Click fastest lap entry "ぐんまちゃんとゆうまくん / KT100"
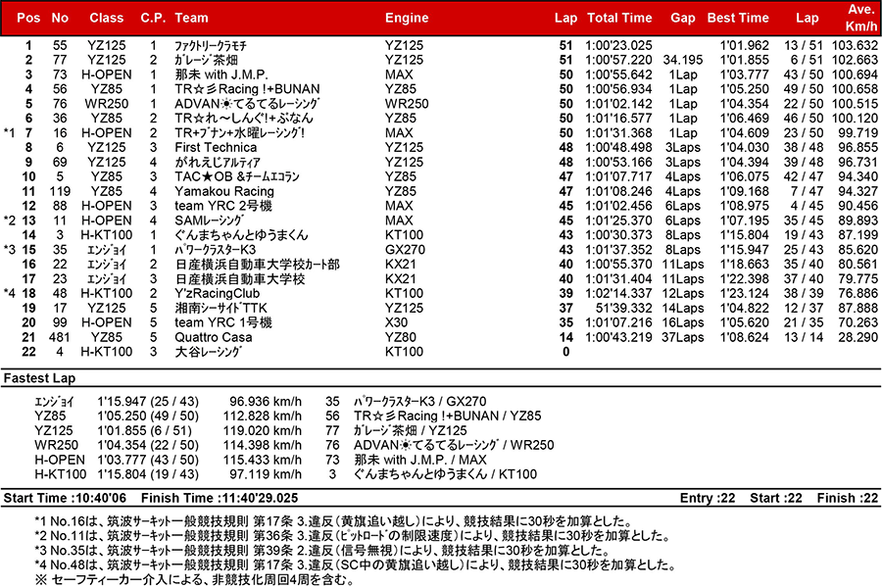Screen dimensions: 882x588 click(x=446, y=474)
